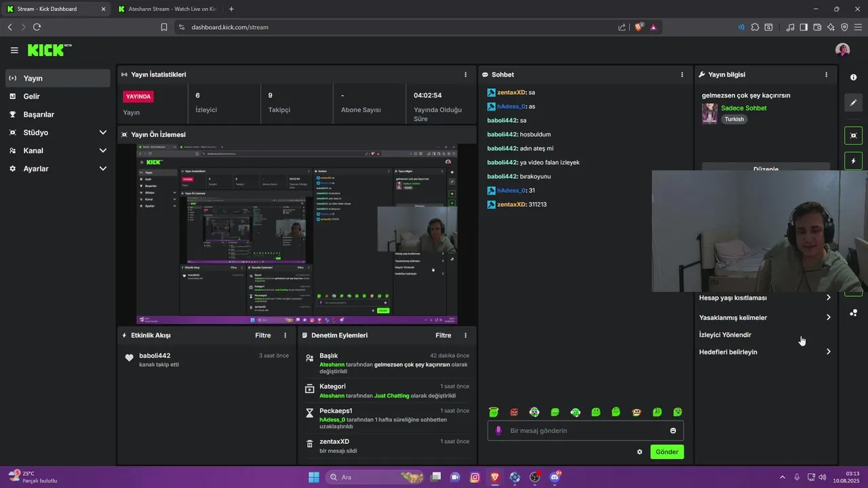
Task: Click the purple microphone icon in the message box
Action: click(498, 430)
